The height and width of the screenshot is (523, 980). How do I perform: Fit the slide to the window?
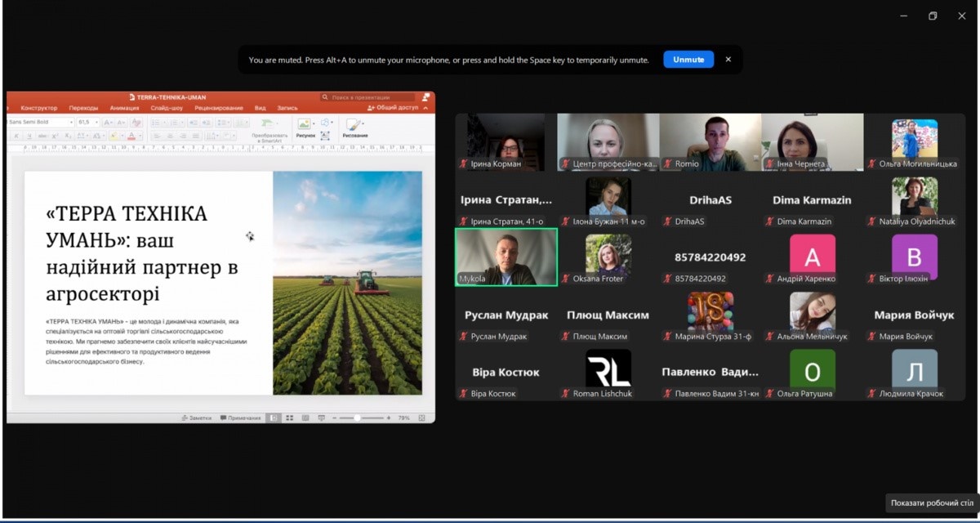point(421,418)
